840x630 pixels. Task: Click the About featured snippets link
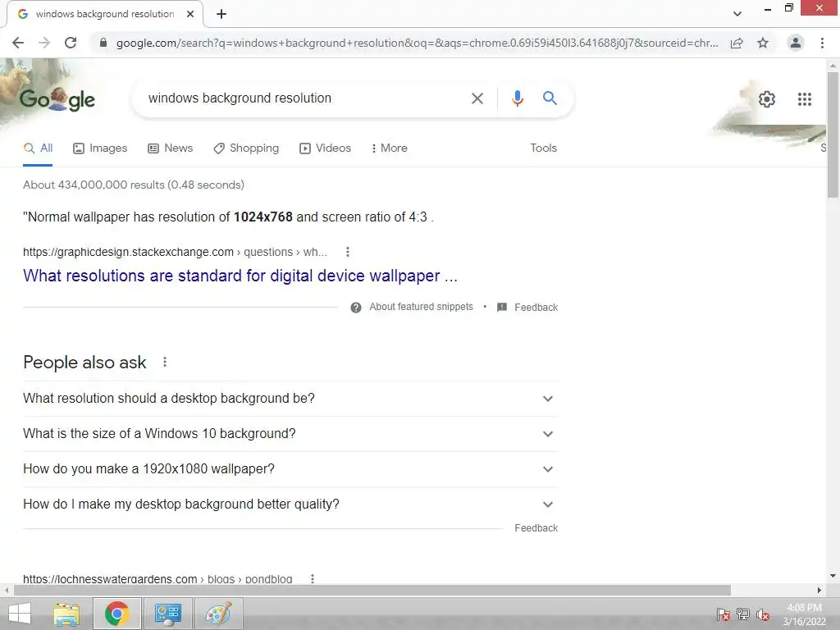click(x=421, y=307)
